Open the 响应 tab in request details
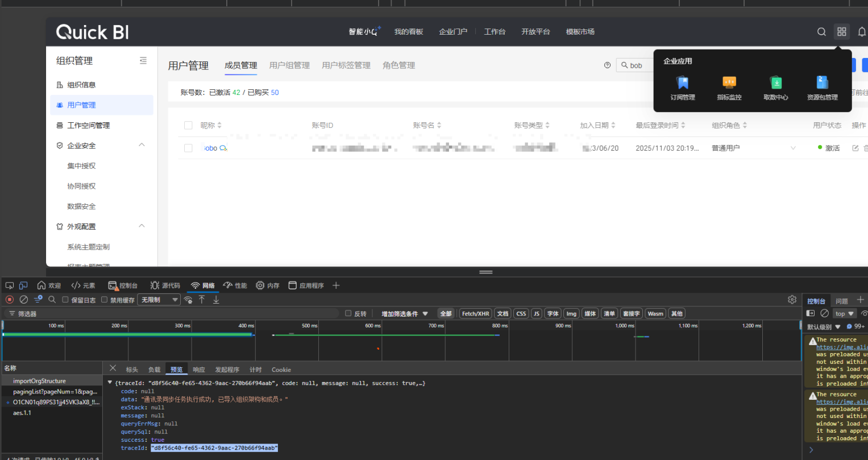Screen dimensions: 868x460 pos(198,370)
